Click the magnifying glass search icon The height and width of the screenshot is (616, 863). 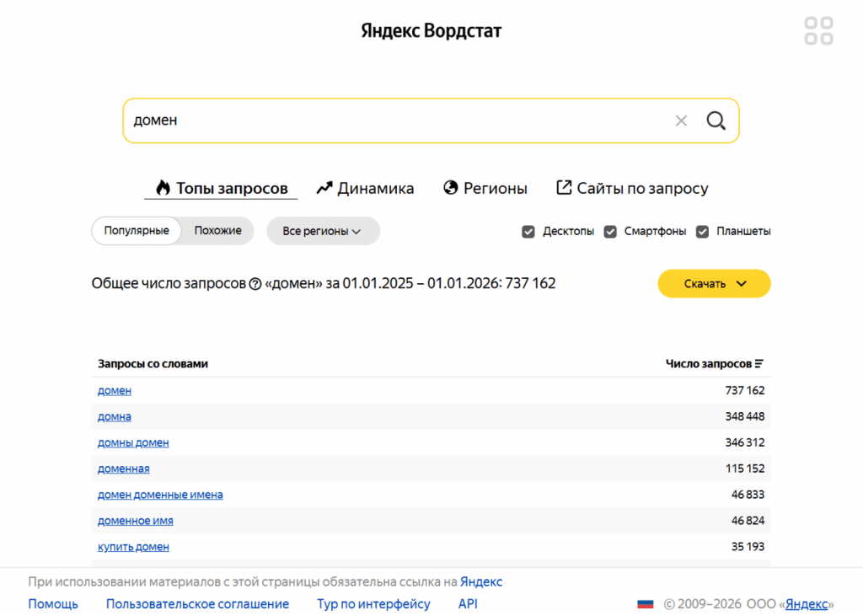pyautogui.click(x=716, y=121)
